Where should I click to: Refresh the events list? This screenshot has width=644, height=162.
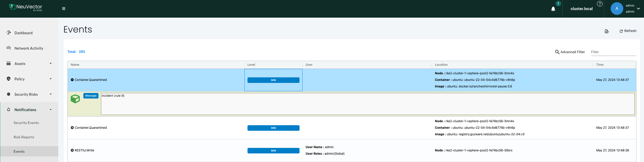coord(628,31)
